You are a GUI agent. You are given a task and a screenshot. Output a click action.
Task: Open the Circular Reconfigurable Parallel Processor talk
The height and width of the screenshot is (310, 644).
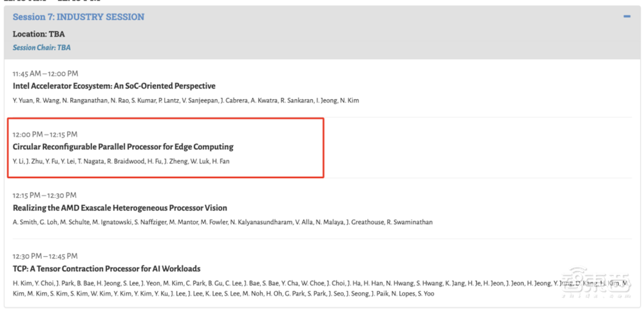(123, 147)
